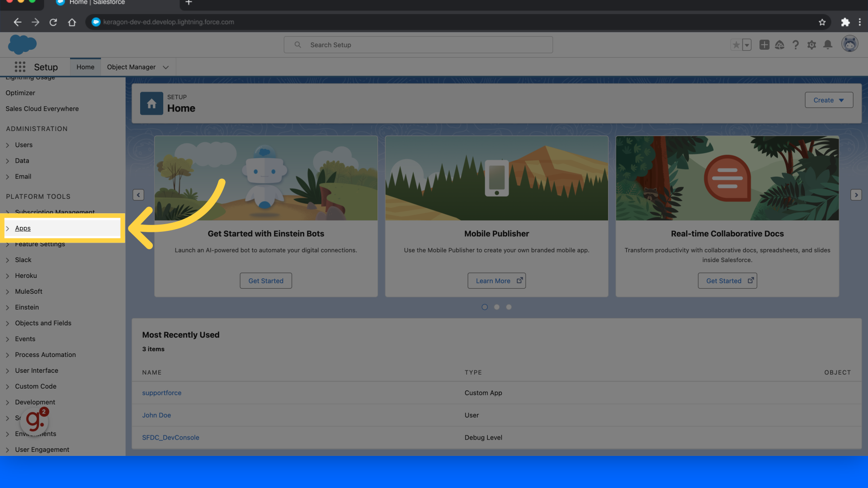Click the browser home icon
Viewport: 868px width, 488px height.
click(72, 22)
